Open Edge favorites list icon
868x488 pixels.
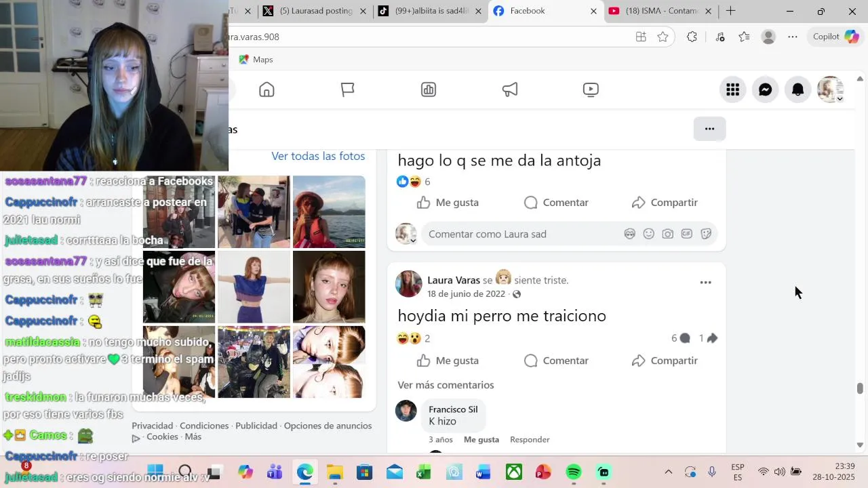(x=744, y=37)
